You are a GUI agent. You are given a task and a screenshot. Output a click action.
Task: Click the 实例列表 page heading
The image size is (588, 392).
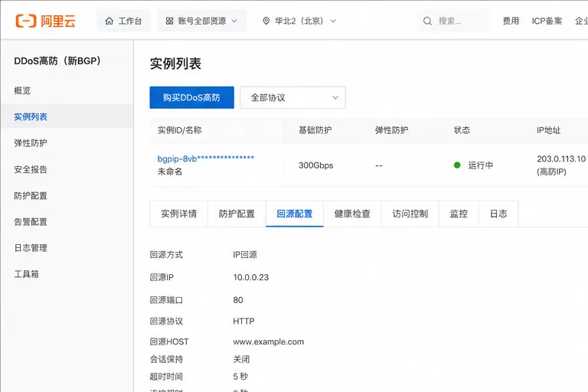tap(175, 64)
